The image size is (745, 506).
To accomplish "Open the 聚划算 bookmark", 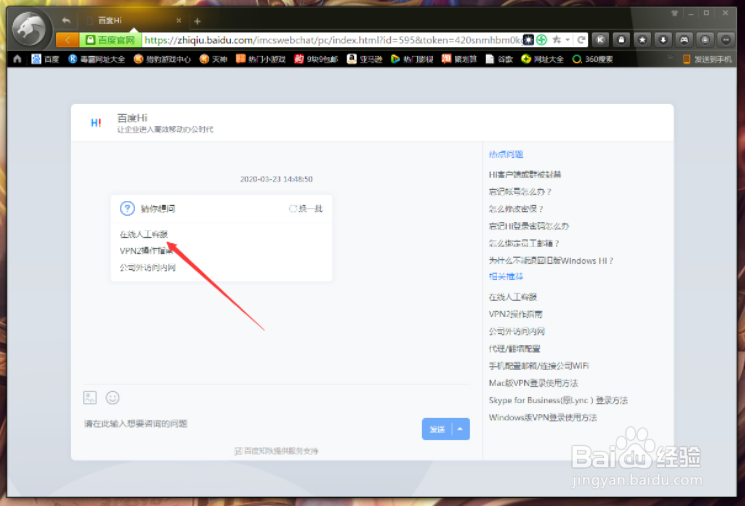I will 459,59.
